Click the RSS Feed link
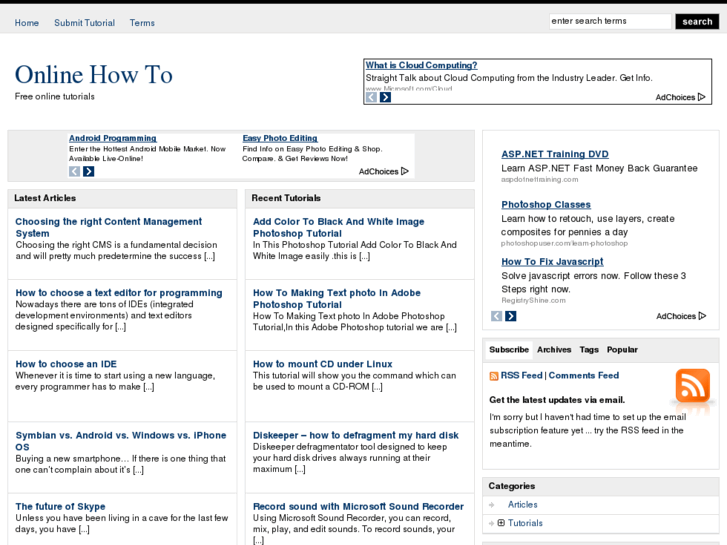Image resolution: width=727 pixels, height=545 pixels. 522,375
